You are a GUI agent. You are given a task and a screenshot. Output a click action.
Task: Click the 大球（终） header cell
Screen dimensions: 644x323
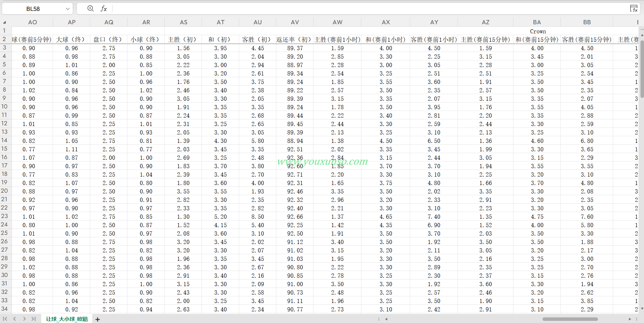click(x=72, y=39)
